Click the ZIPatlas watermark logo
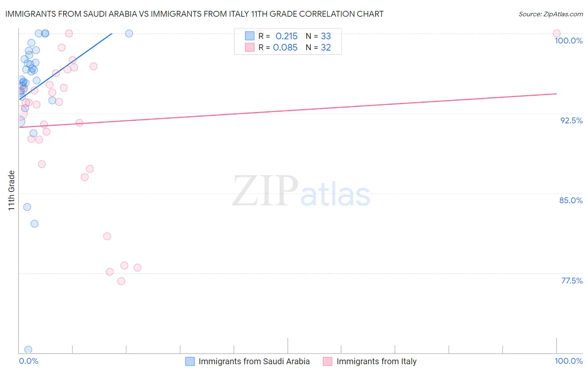The width and height of the screenshot is (588, 373). click(301, 192)
